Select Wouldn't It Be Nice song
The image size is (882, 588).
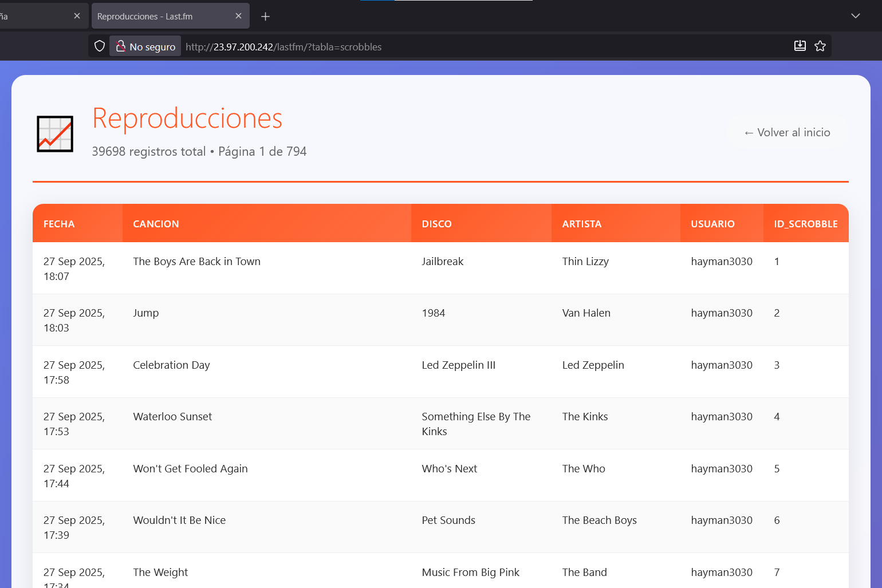(179, 520)
